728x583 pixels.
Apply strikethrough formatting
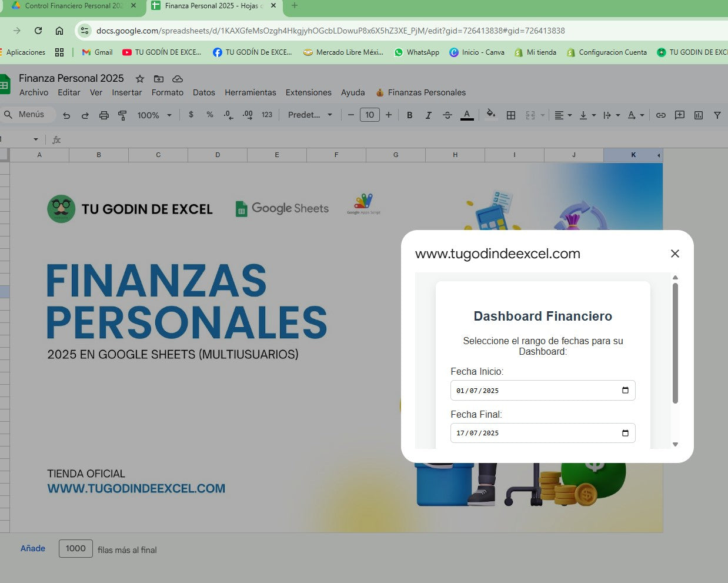click(x=448, y=115)
